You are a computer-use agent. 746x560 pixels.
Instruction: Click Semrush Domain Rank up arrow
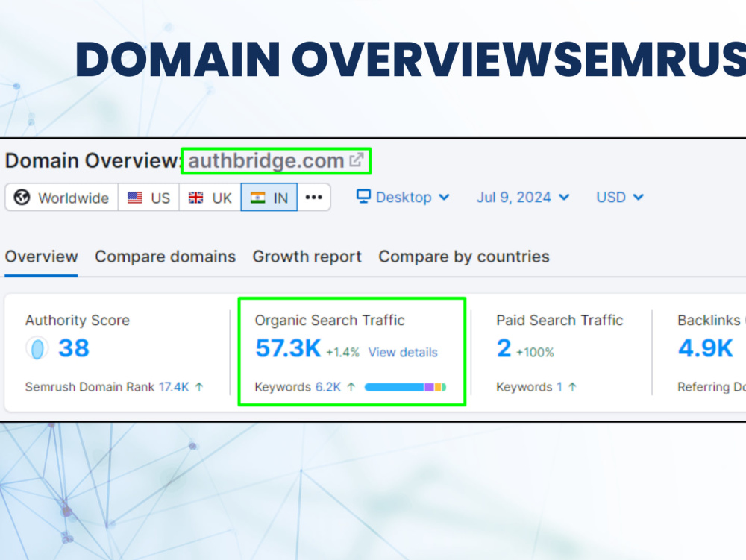click(199, 387)
